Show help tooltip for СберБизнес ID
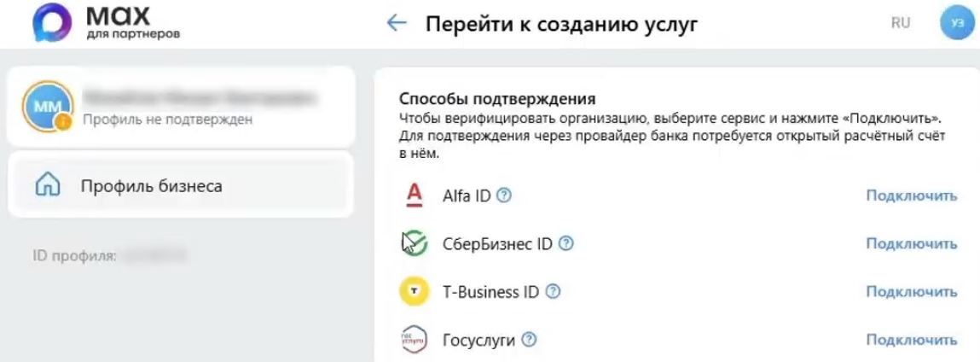Image resolution: width=980 pixels, height=362 pixels. (565, 244)
